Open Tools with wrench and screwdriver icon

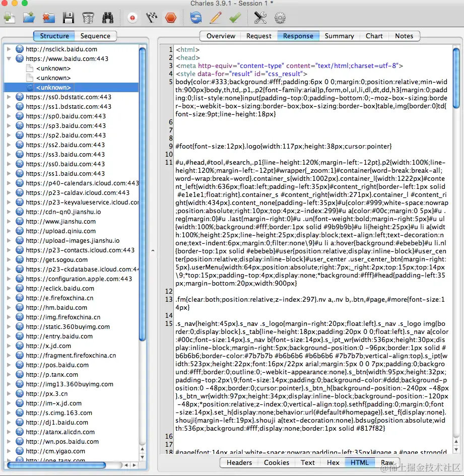(260, 18)
